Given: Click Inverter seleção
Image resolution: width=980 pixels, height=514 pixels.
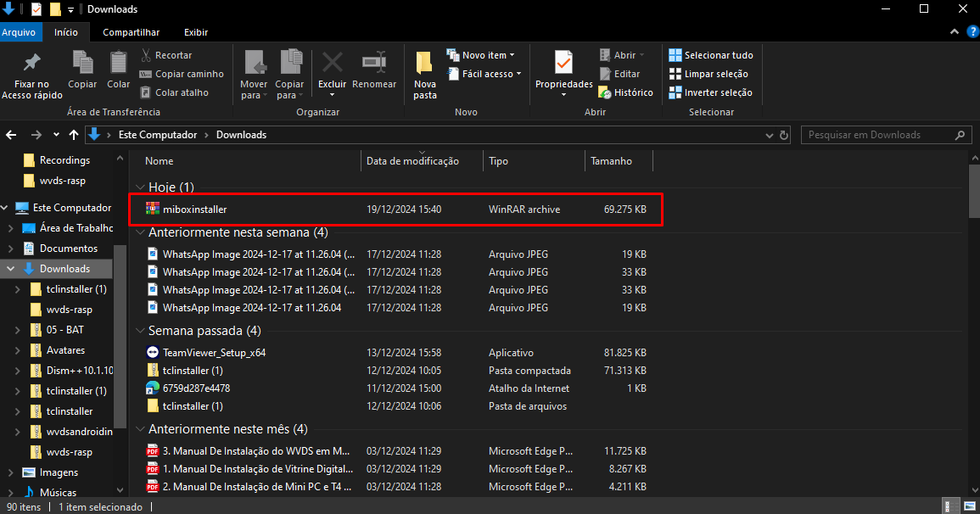Looking at the screenshot, I should tap(711, 92).
